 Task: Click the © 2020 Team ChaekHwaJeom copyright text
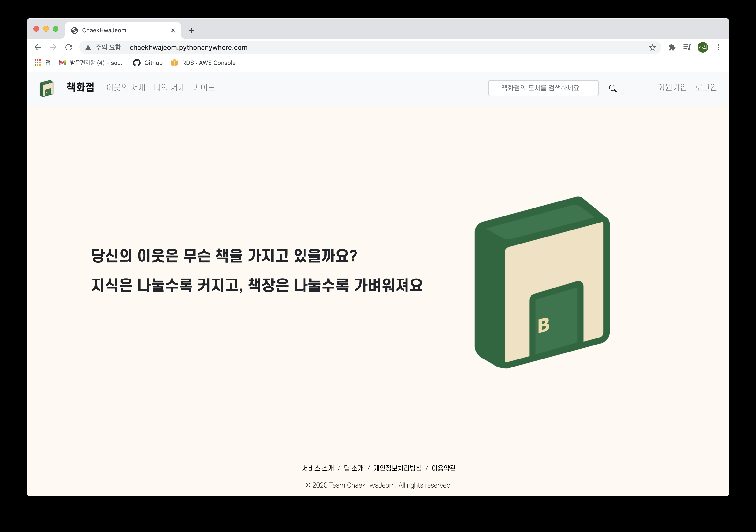tap(378, 485)
